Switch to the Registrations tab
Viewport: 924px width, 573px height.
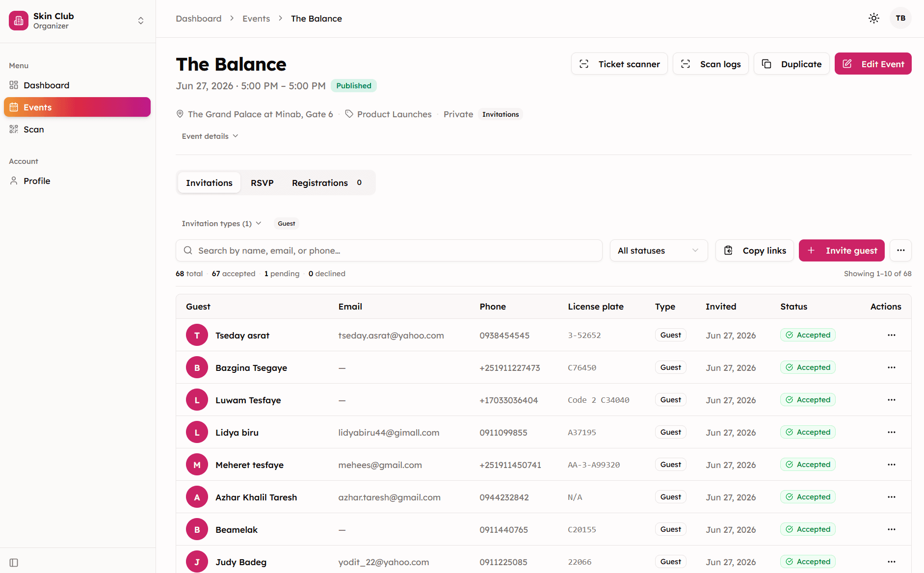[327, 183]
